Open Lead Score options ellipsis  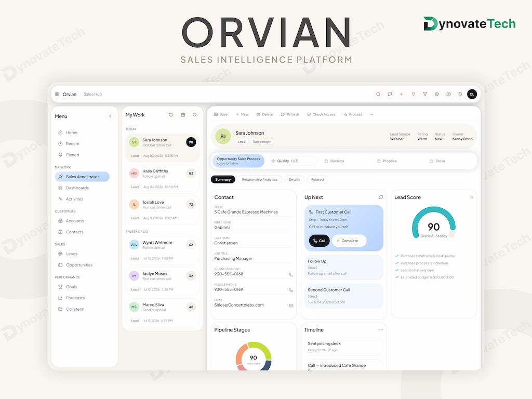(x=471, y=197)
